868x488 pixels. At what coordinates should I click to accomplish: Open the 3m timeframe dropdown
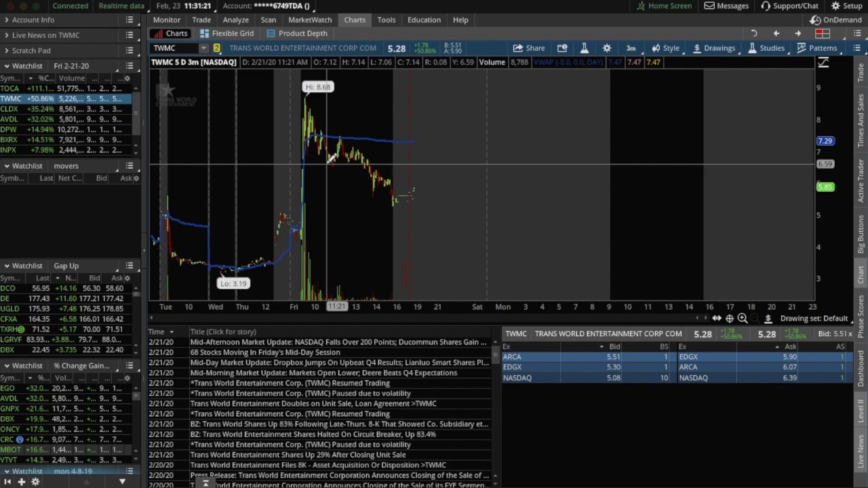(631, 48)
